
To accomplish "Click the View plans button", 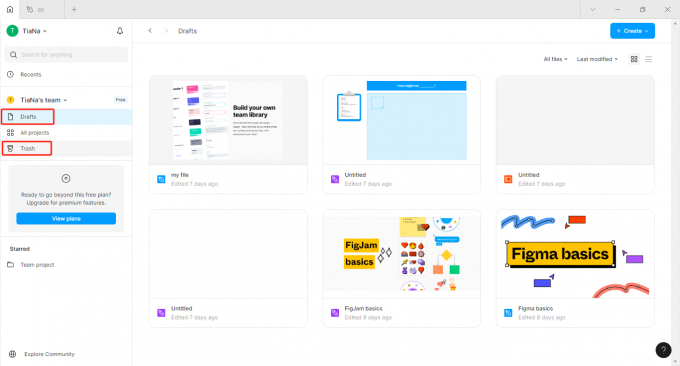I will tap(66, 219).
